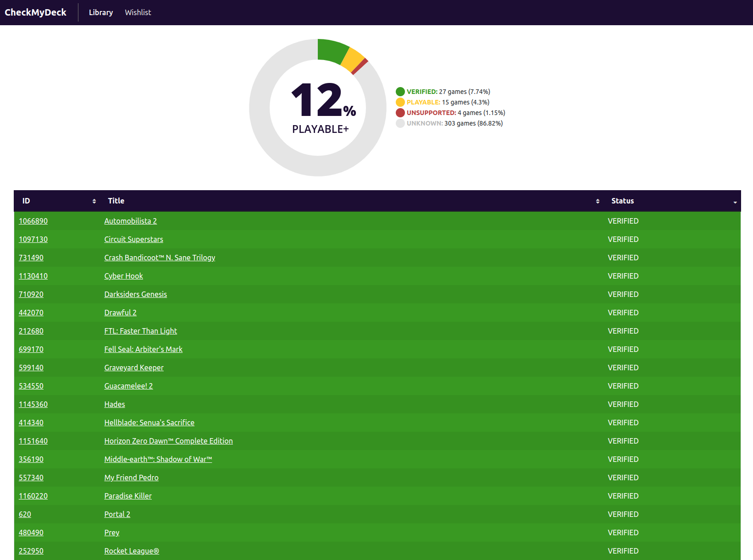The height and width of the screenshot is (560, 753).
Task: Click app ID 1160220 link
Action: (x=33, y=496)
